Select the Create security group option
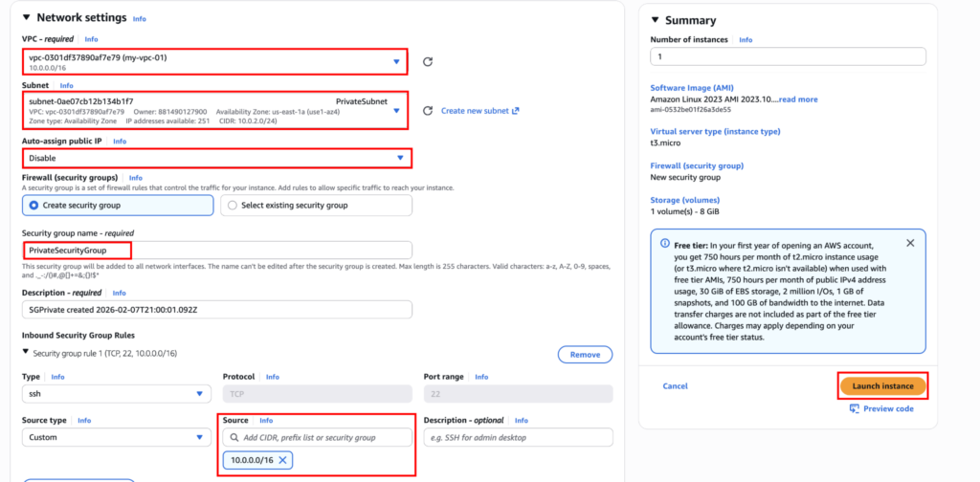Viewport: 980px width, 482px height. coord(35,205)
